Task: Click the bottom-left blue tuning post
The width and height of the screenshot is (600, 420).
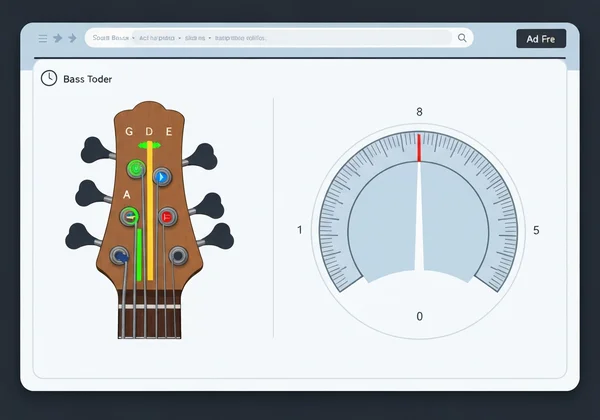Action: click(120, 256)
